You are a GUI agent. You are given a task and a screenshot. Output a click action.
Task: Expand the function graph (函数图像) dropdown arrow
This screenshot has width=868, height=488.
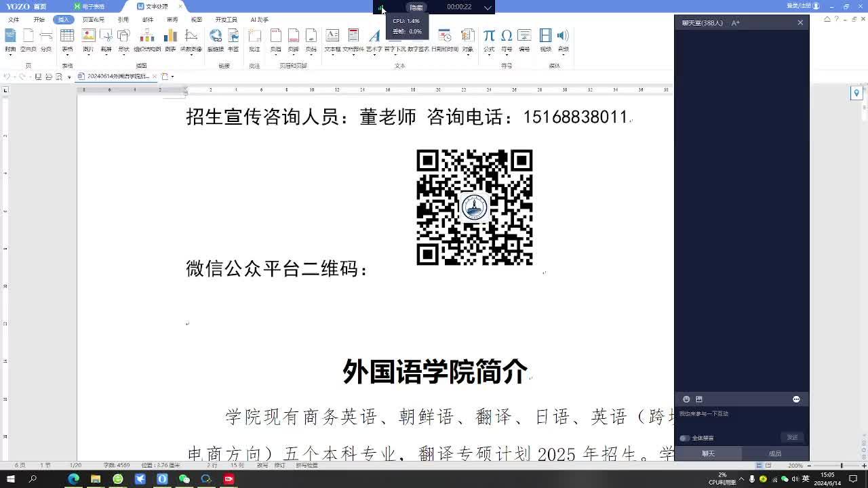pos(191,55)
